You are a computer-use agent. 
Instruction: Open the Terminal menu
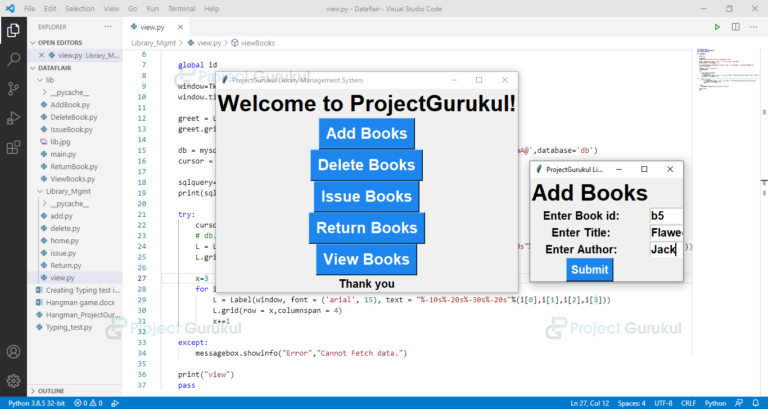pos(183,8)
